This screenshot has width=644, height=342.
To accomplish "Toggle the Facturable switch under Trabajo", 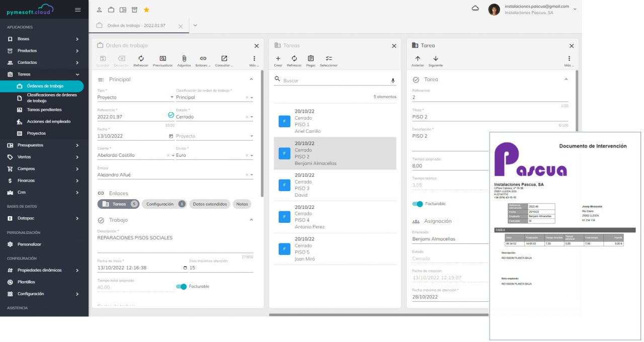I will 182,287.
